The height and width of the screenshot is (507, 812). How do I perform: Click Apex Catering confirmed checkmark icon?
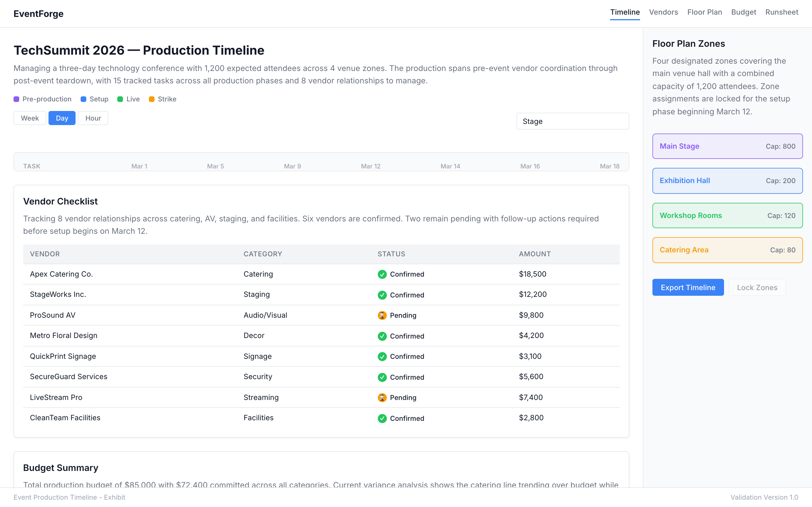382,274
